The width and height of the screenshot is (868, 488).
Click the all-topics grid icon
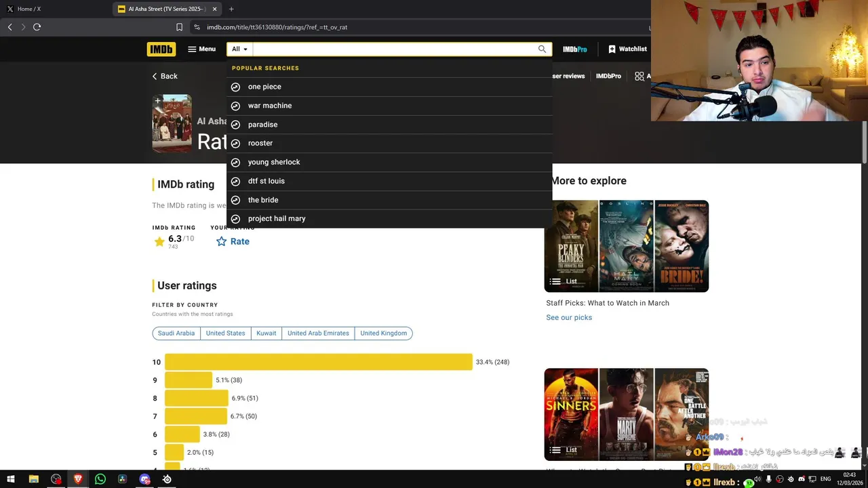point(639,76)
